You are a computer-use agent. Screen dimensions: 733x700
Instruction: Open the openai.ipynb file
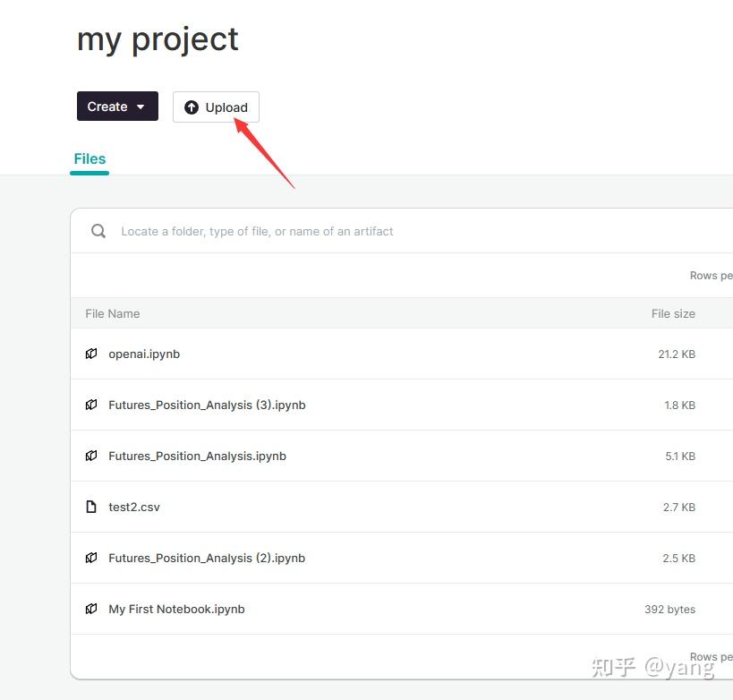[144, 354]
